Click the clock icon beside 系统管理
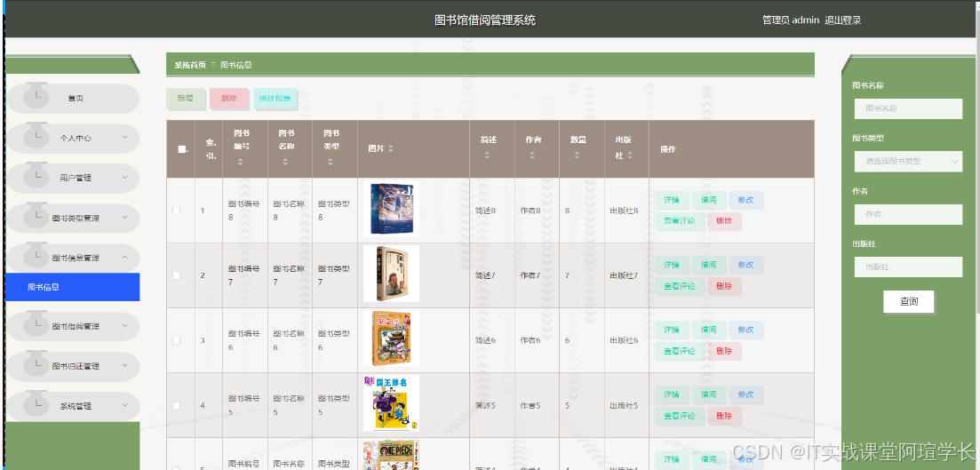Screen dimensions: 980x470 tap(36, 403)
